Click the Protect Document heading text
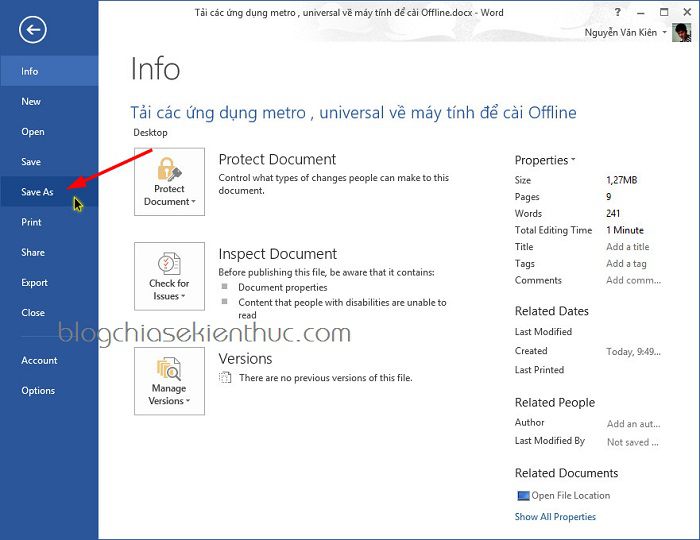This screenshot has height=540, width=700. (277, 159)
